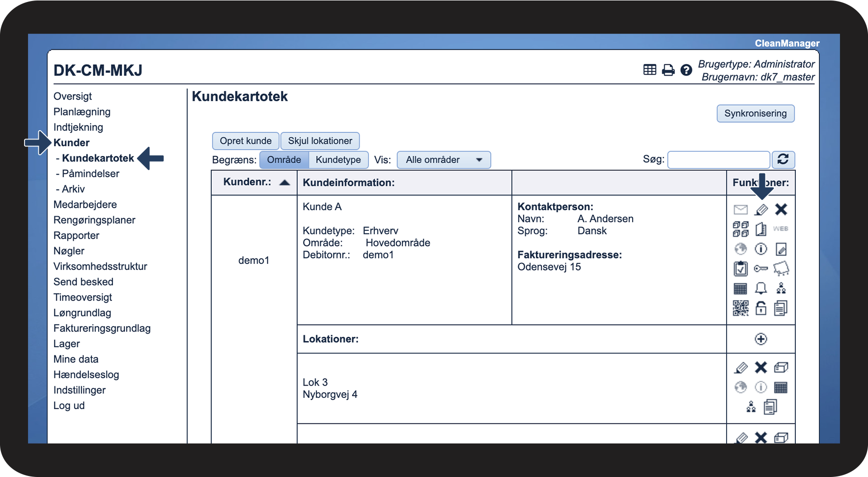Open the Alle områder dropdown
868x477 pixels.
[444, 160]
